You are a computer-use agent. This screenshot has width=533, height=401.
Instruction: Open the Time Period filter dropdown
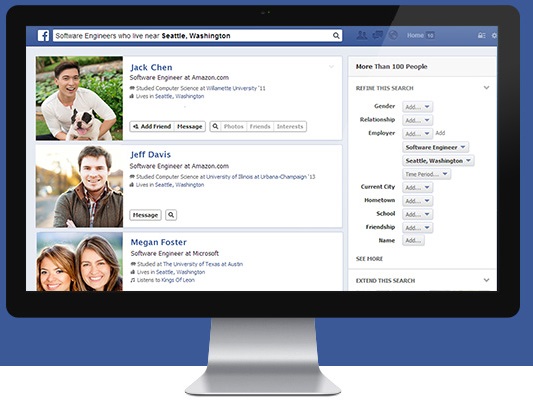click(427, 174)
